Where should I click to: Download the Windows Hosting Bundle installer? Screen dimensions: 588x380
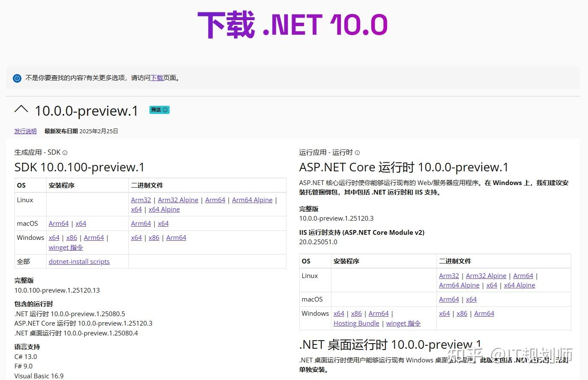pyautogui.click(x=356, y=323)
